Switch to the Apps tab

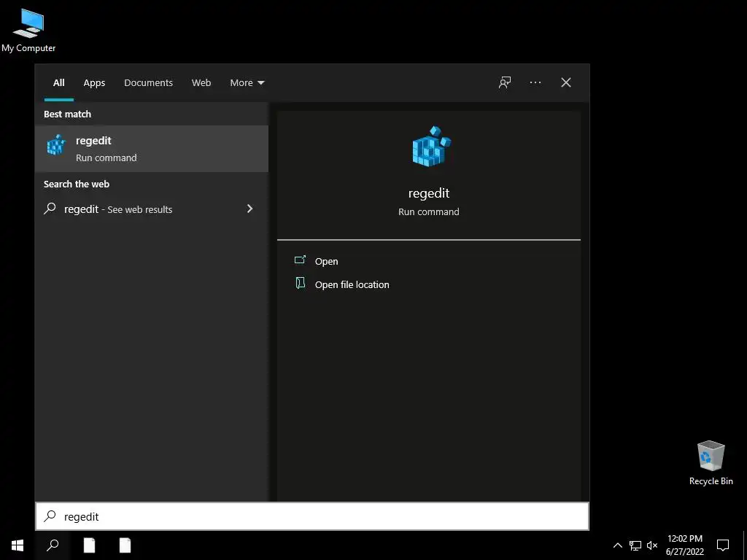94,82
